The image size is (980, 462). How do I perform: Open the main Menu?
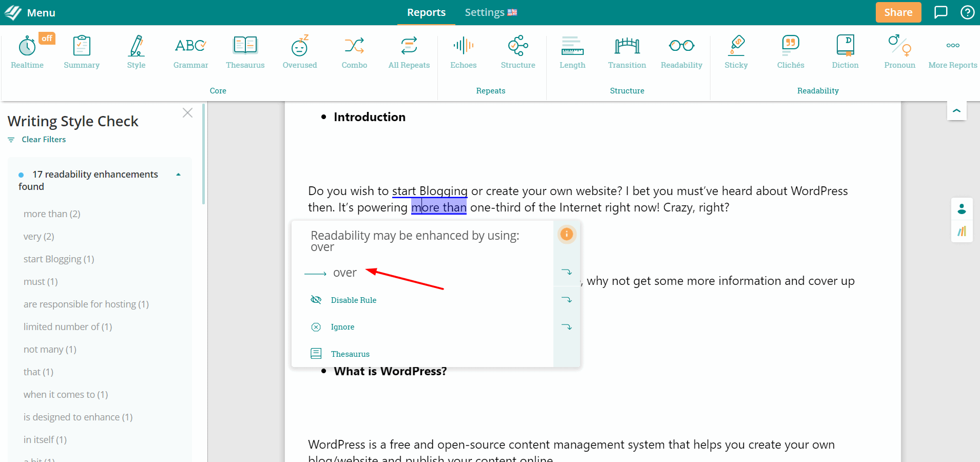tap(31, 12)
